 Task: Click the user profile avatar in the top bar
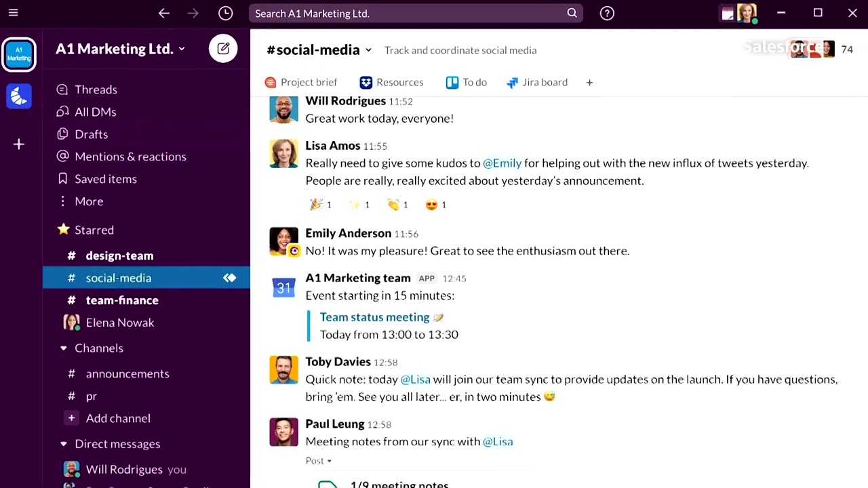(x=747, y=13)
